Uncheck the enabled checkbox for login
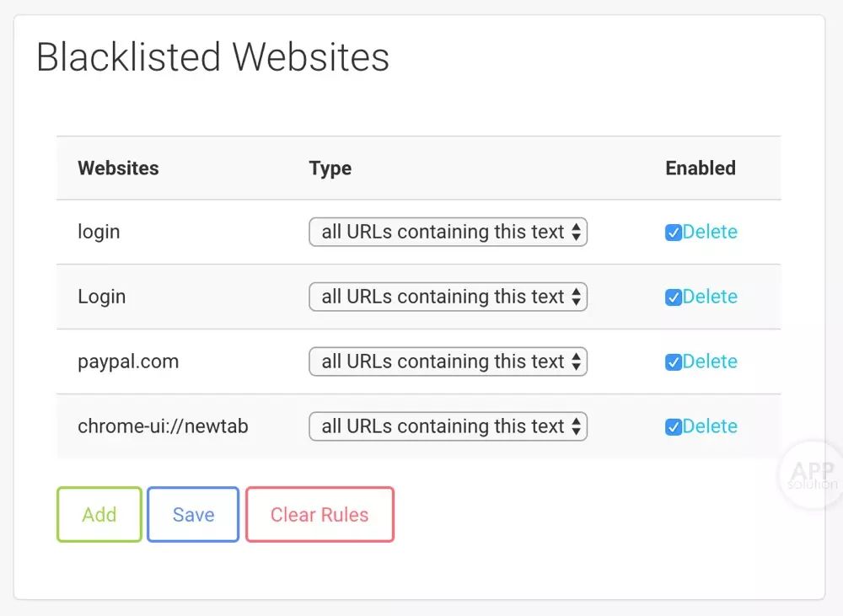Image resolution: width=843 pixels, height=616 pixels. (x=673, y=233)
